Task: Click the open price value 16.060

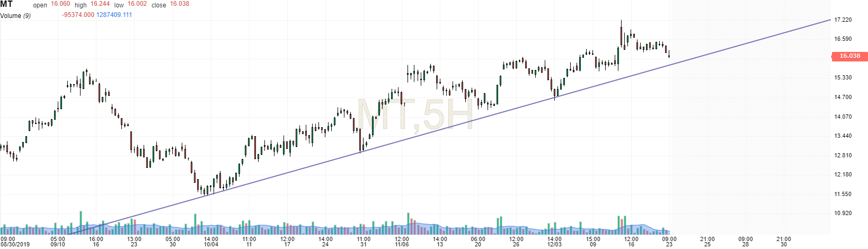Action: [60, 4]
